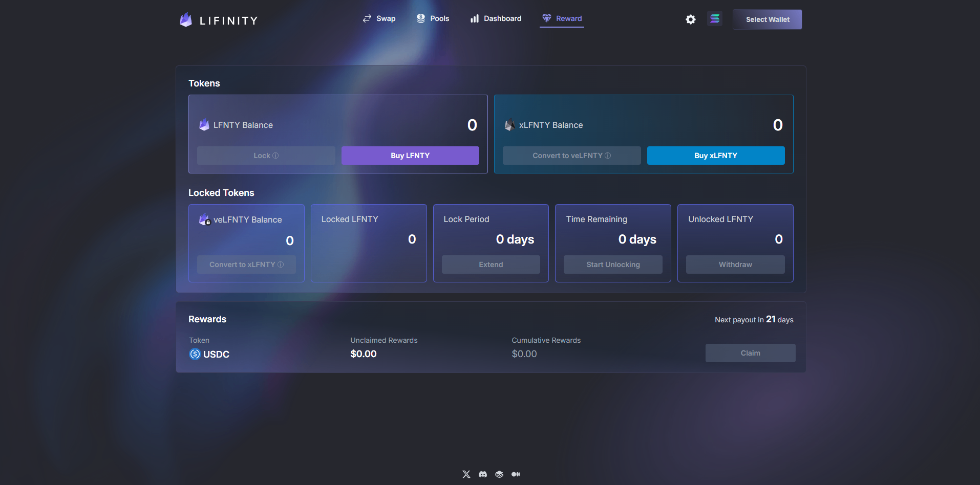The width and height of the screenshot is (980, 485).
Task: Open the Pools tab
Action: [433, 18]
